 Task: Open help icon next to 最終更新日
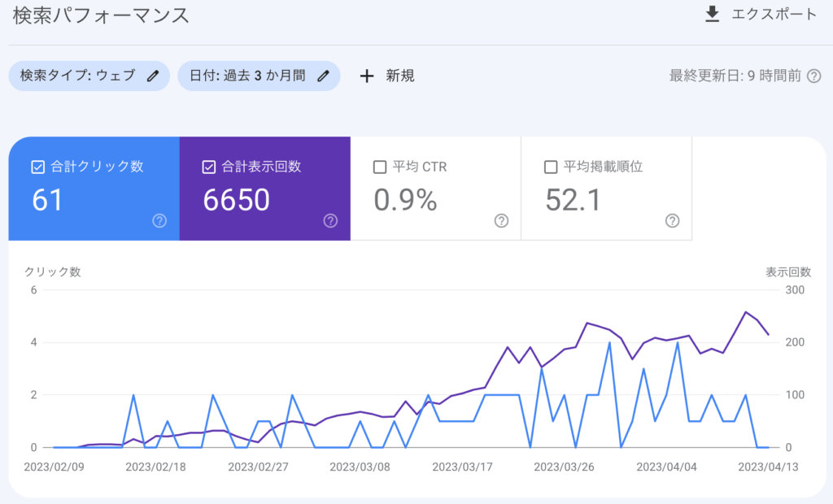click(813, 76)
